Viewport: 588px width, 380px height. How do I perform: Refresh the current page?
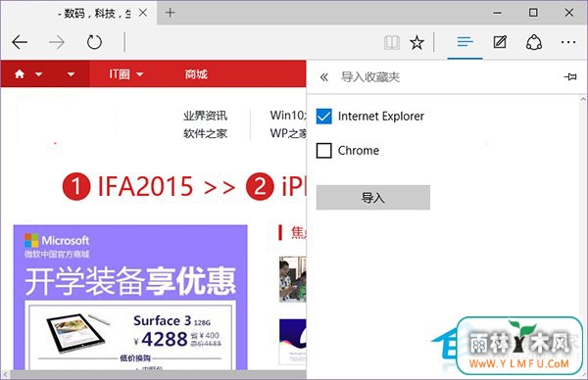click(x=94, y=42)
